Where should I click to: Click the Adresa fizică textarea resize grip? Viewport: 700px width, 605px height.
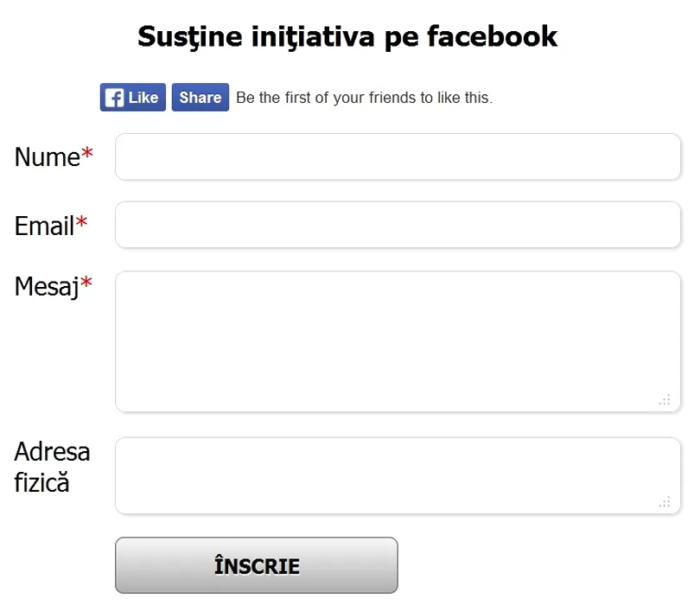click(x=665, y=502)
